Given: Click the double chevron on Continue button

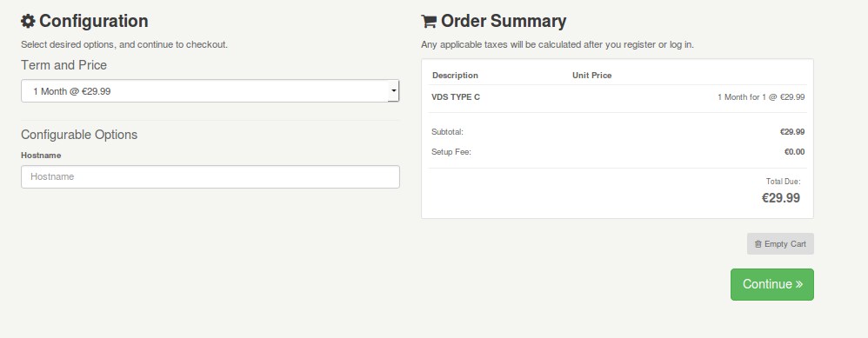Looking at the screenshot, I should pyautogui.click(x=798, y=284).
